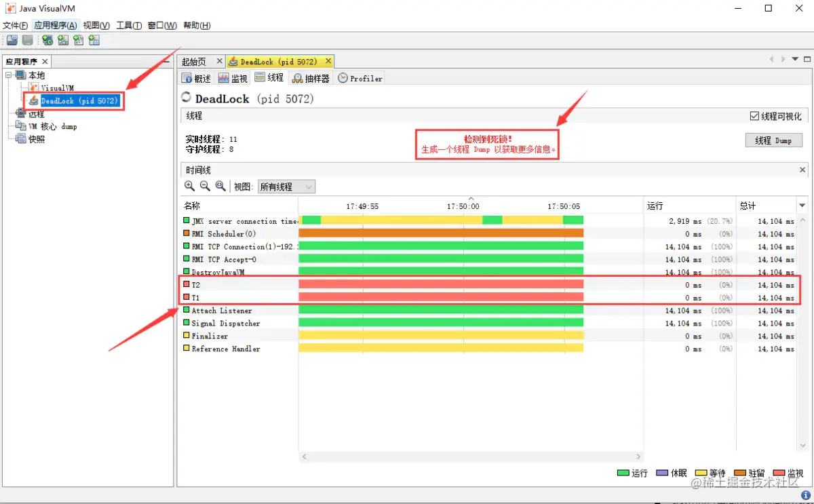Select the JMX server connection thread row
Image resolution: width=814 pixels, height=504 pixels.
[x=488, y=221]
